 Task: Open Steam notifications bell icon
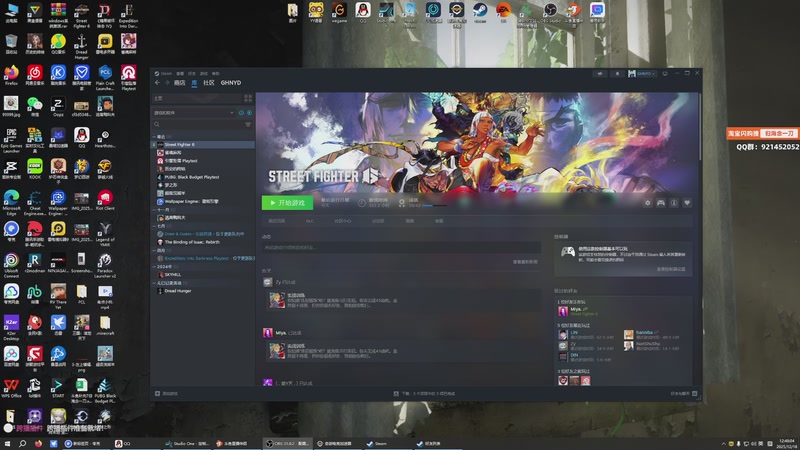[x=617, y=73]
